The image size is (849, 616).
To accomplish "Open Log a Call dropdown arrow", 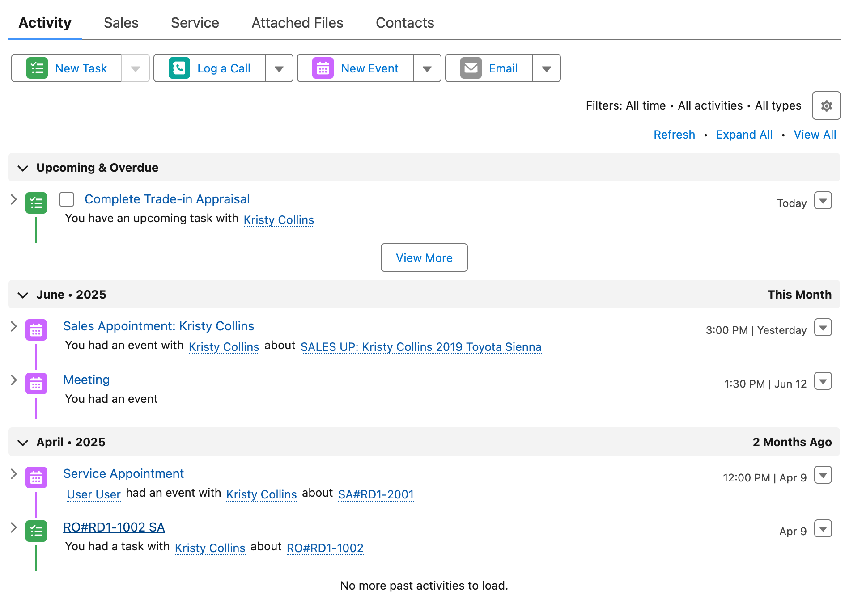I will click(x=279, y=68).
